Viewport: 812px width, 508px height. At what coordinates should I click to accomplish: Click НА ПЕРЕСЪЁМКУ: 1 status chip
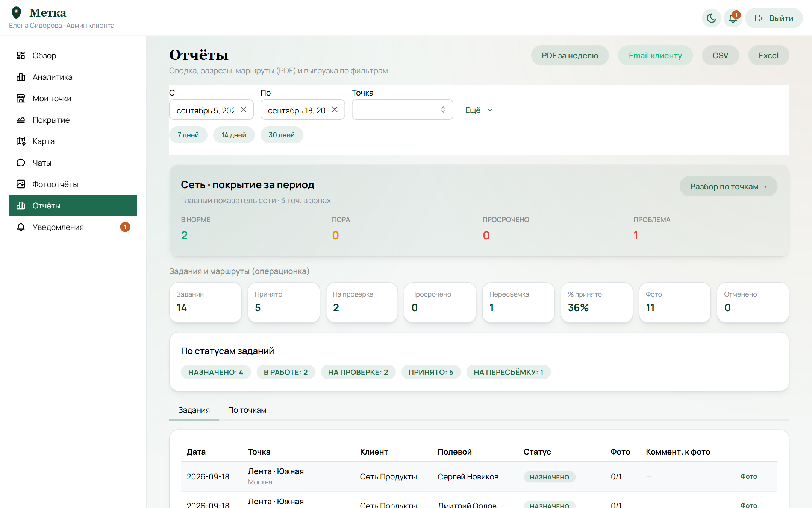508,372
